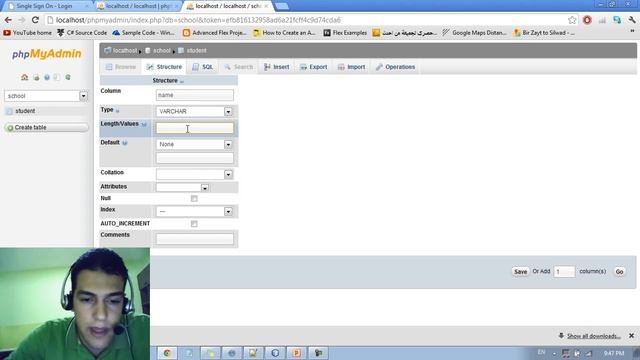The image size is (640, 360).
Task: Open the Default None dropdown
Action: 195,144
